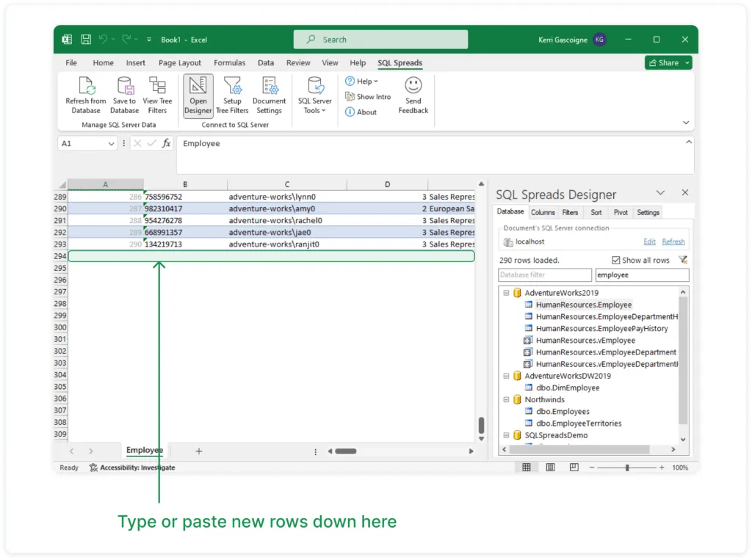Switch to the Columns tab in Designer
Screen dimensions: 752x560
pyautogui.click(x=543, y=212)
